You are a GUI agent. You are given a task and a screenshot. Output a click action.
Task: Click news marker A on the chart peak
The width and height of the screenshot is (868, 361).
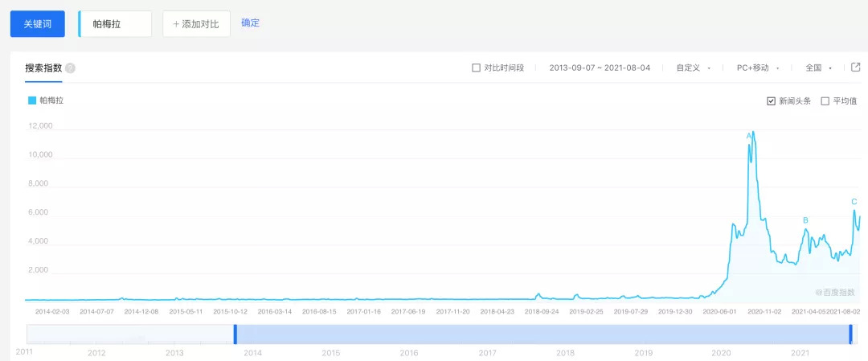pyautogui.click(x=749, y=136)
